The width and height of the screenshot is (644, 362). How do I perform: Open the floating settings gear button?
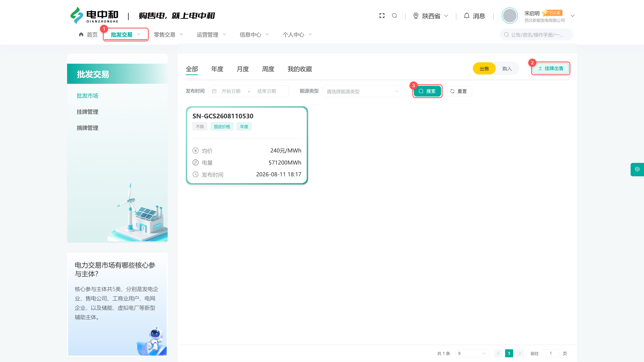click(637, 169)
